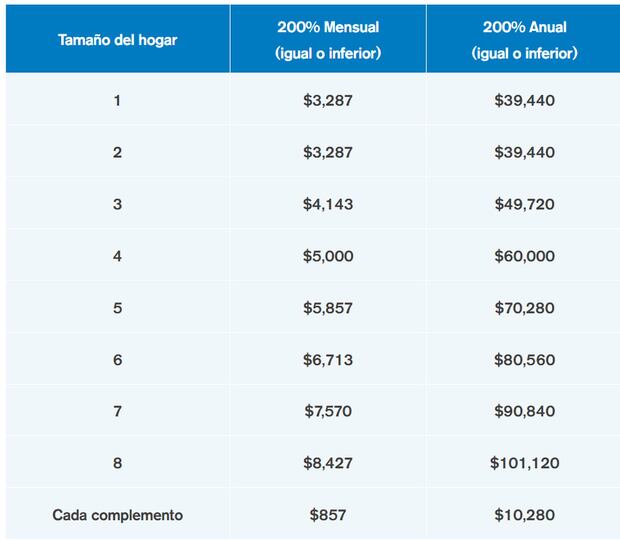Click household size 6 in first column
The width and height of the screenshot is (620, 541).
[117, 360]
